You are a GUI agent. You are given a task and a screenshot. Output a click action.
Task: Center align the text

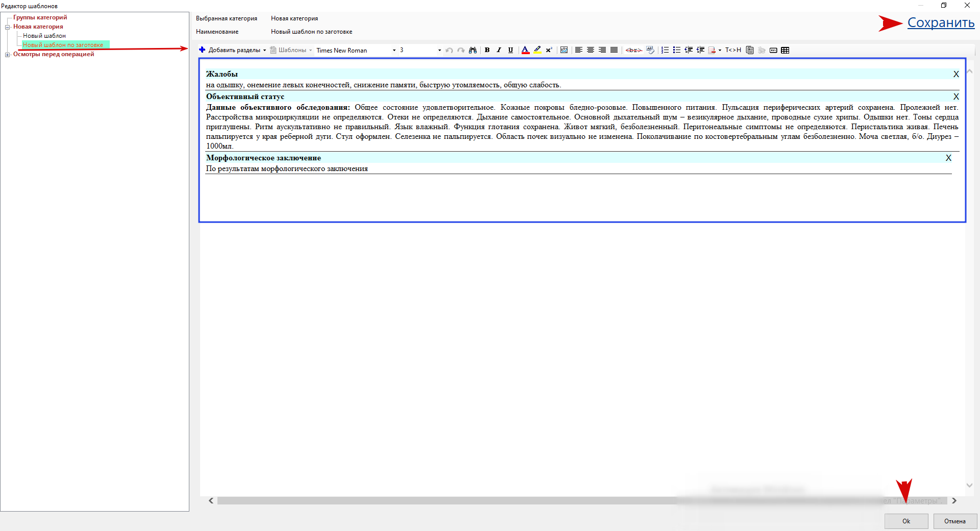pyautogui.click(x=591, y=50)
